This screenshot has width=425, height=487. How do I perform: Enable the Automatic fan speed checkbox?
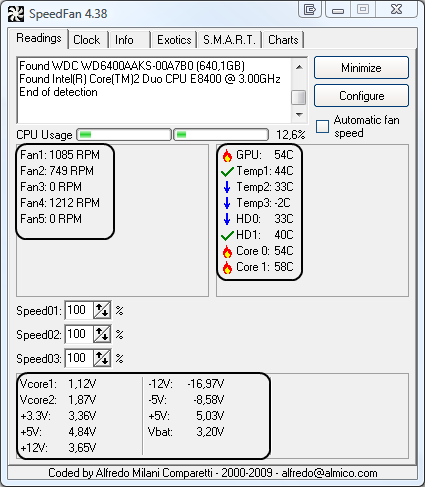[x=322, y=126]
